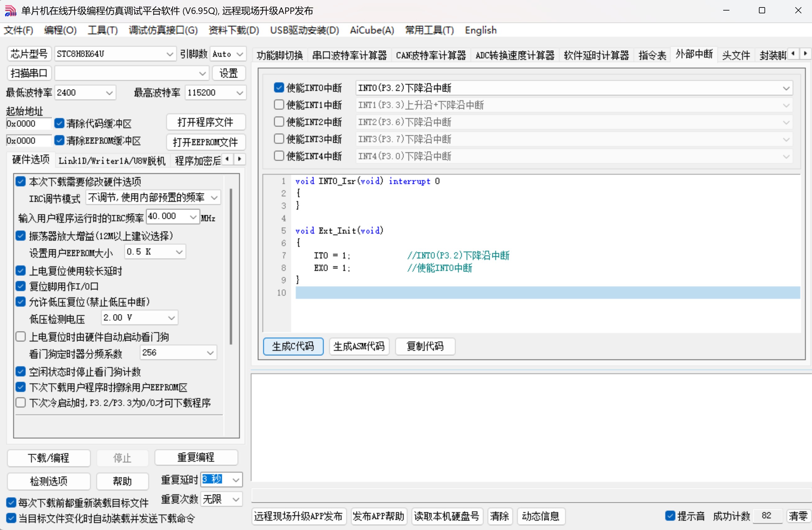The image size is (812, 530).
Task: Toggle 复位脚用作I/O口 checkbox
Action: 20,286
